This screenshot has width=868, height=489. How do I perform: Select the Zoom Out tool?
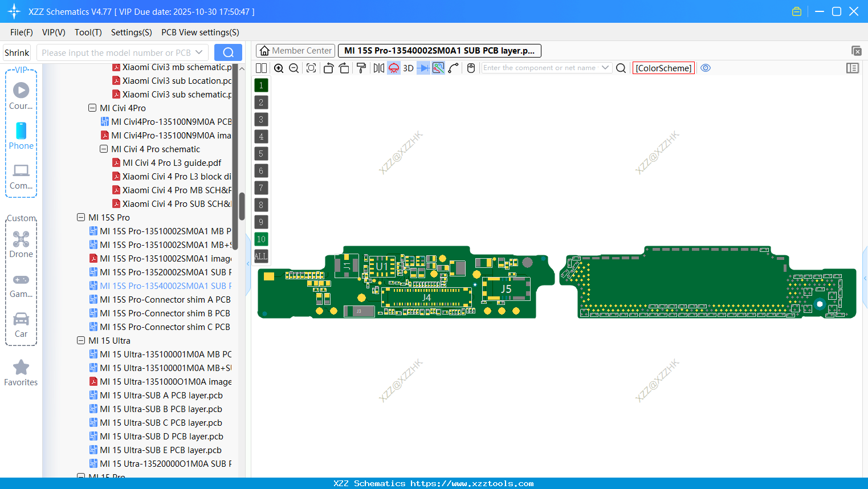(x=294, y=68)
